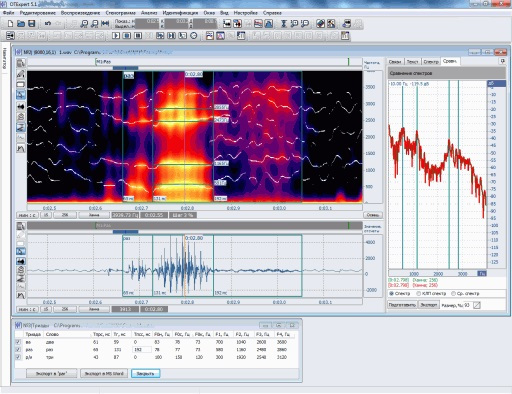
Task: Click the Stop button in second toolbar
Action: coord(127,35)
